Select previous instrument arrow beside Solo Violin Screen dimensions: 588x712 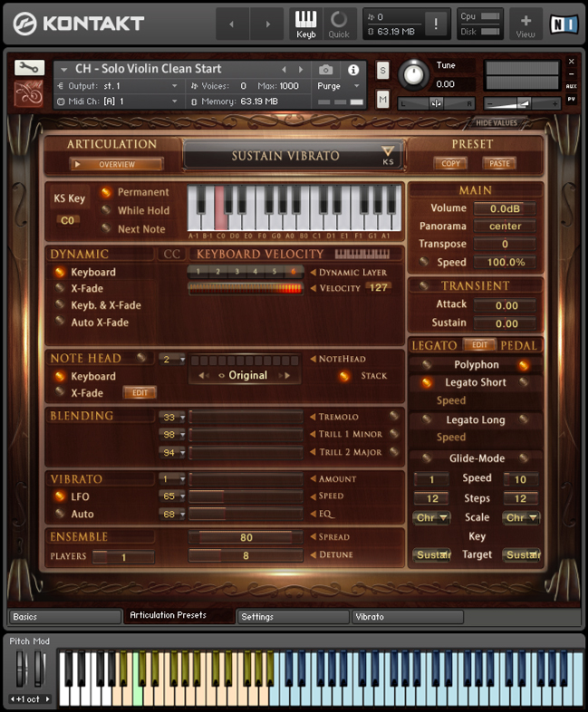pos(284,70)
